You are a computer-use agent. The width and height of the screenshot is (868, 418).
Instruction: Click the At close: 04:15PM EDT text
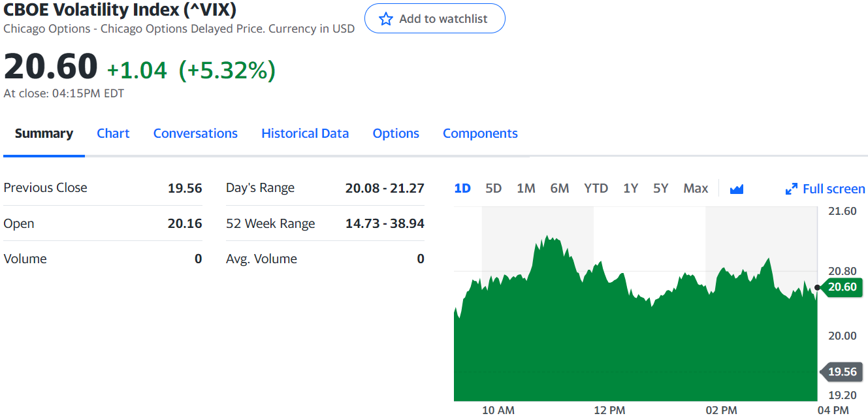pos(64,93)
